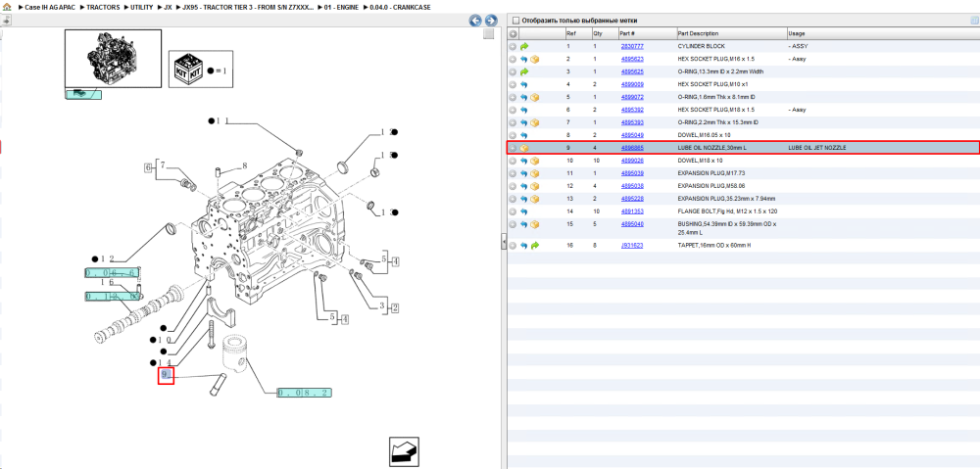Screen dimensions: 980x469
Task: Open the '0.04.0 - CRANKCASE' breadcrumb
Action: pyautogui.click(x=400, y=7)
